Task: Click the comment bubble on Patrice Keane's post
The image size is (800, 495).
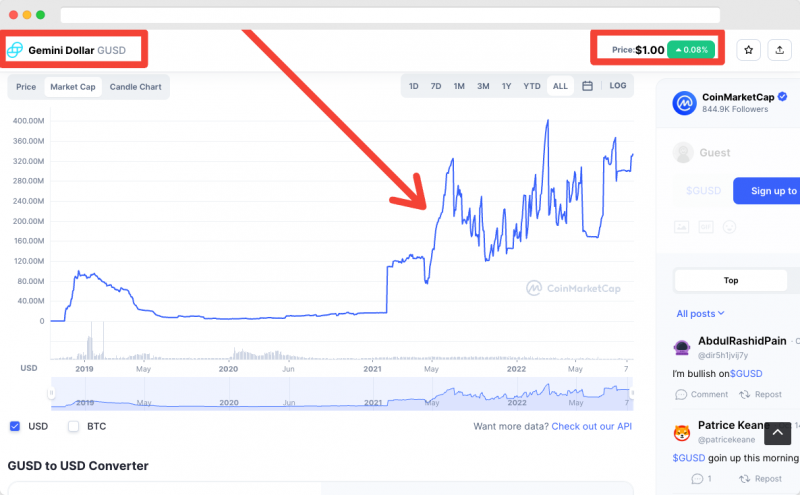Action: pyautogui.click(x=697, y=479)
